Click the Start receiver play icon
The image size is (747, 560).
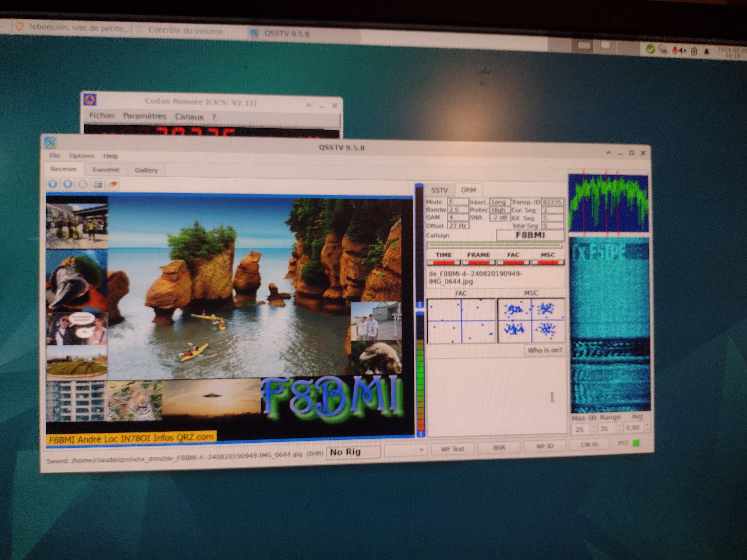point(52,184)
